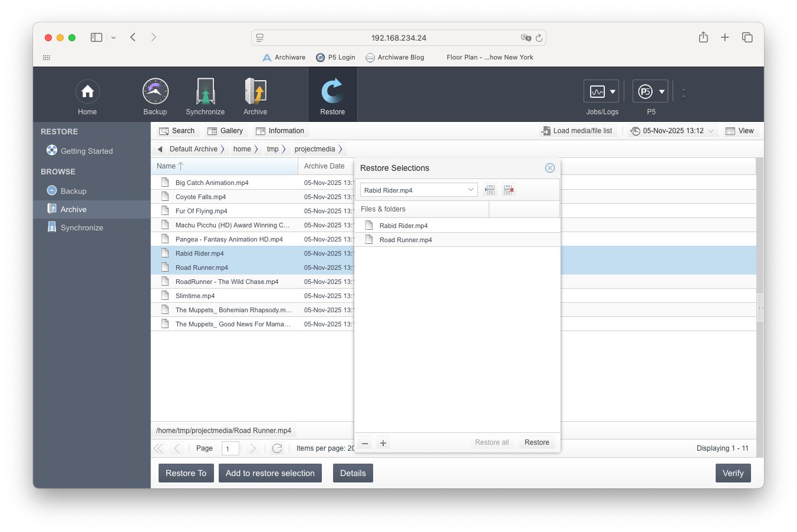Click the Verify button
The height and width of the screenshot is (532, 797).
pos(733,473)
